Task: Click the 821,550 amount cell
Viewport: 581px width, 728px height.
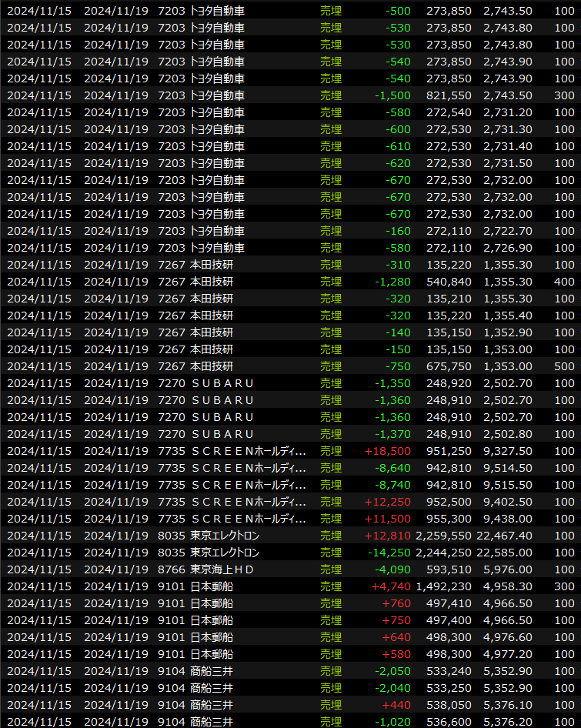Action: click(x=449, y=95)
